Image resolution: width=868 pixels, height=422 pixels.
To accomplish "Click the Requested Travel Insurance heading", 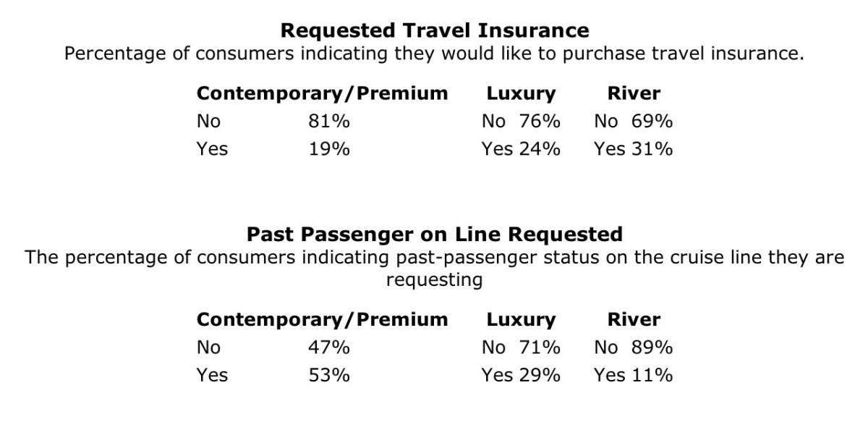I will (434, 30).
